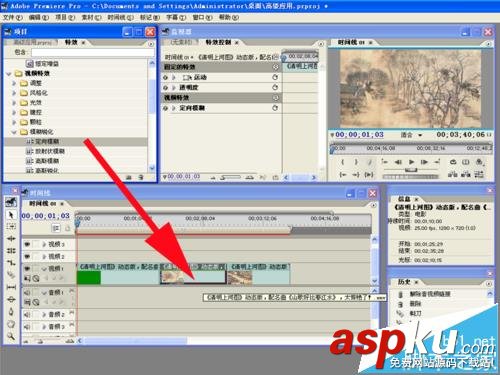Open the 时间线 menu

[120, 17]
